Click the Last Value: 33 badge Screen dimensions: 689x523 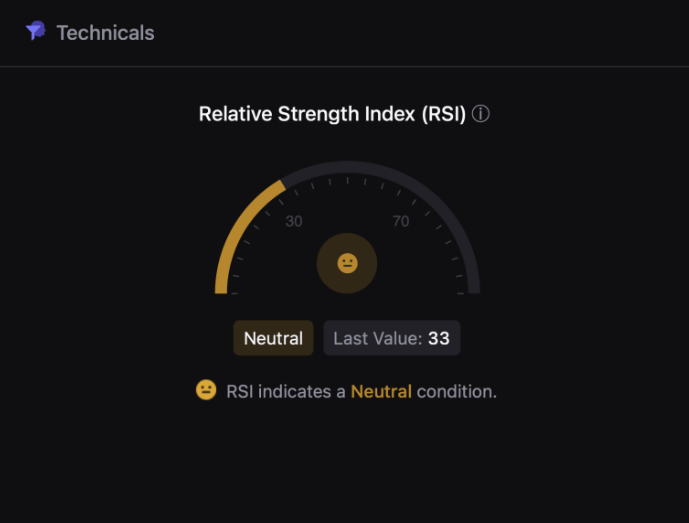[x=392, y=338]
